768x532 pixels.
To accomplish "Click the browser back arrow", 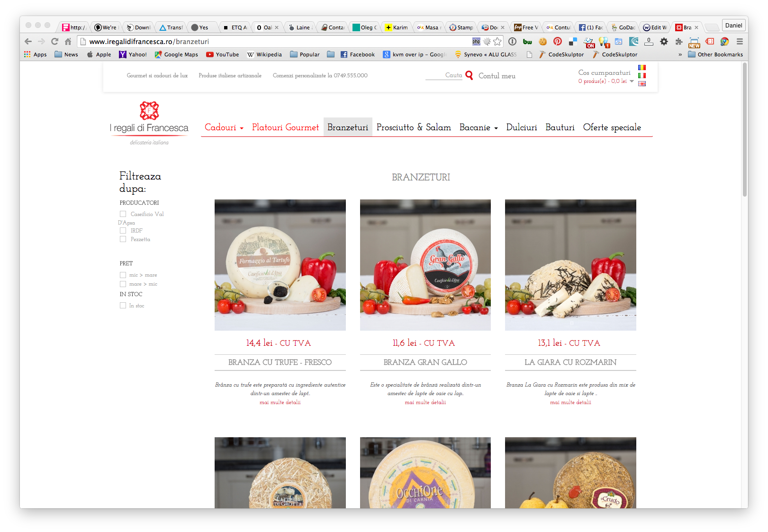I will pyautogui.click(x=28, y=42).
